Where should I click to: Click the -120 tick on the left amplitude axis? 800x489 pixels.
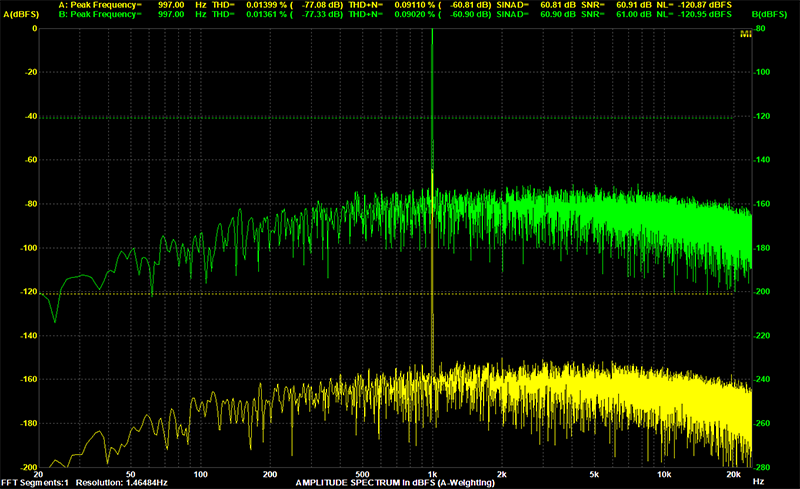coord(29,291)
